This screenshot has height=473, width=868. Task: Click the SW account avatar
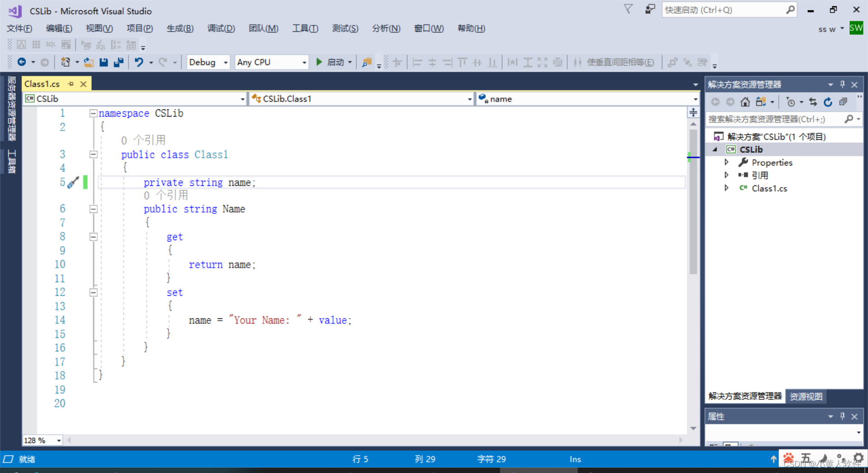click(856, 28)
